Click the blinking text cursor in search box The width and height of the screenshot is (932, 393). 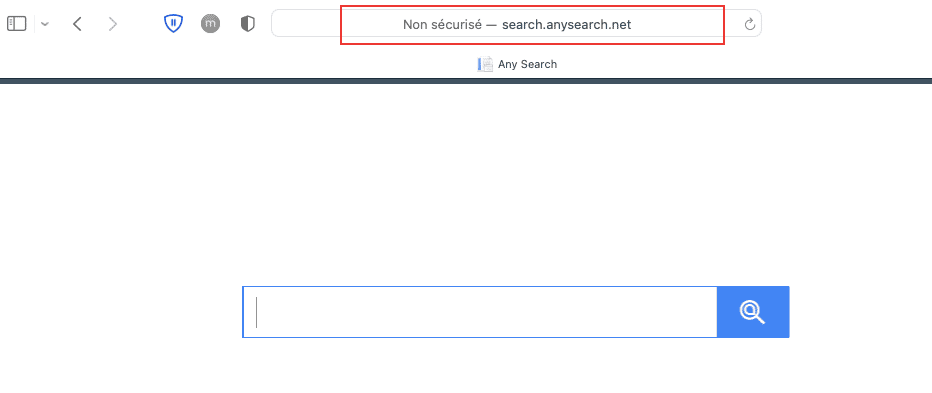256,312
